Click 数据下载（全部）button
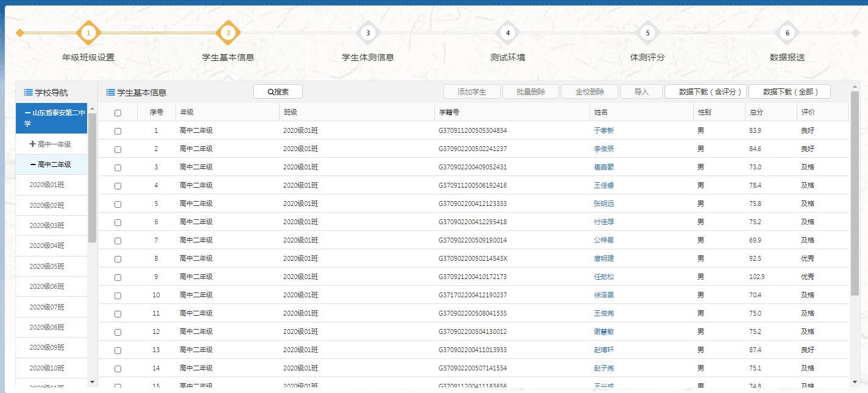The image size is (868, 393). pyautogui.click(x=789, y=92)
